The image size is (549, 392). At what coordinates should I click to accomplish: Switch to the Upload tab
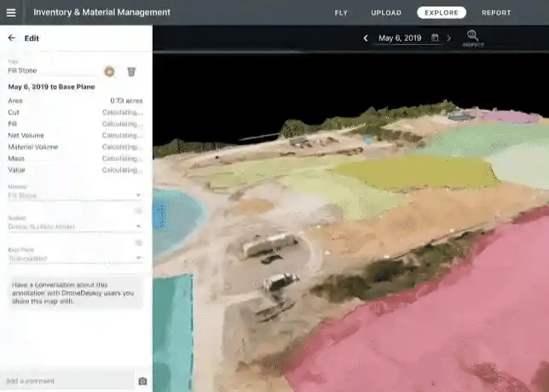pyautogui.click(x=386, y=13)
